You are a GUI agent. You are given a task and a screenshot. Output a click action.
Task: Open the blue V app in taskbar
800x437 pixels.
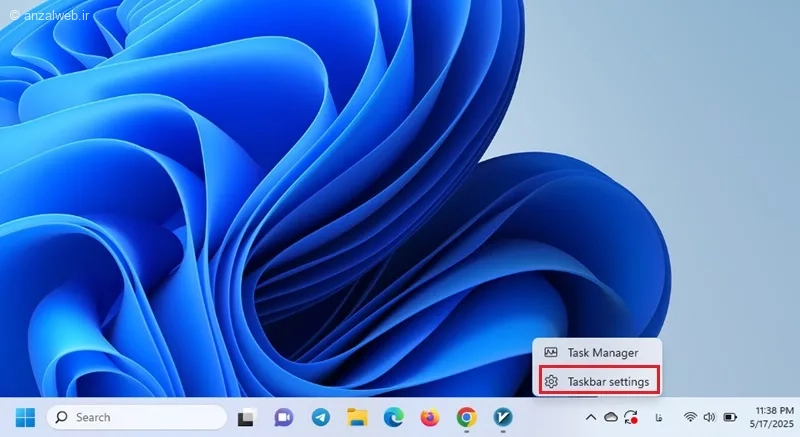point(503,418)
